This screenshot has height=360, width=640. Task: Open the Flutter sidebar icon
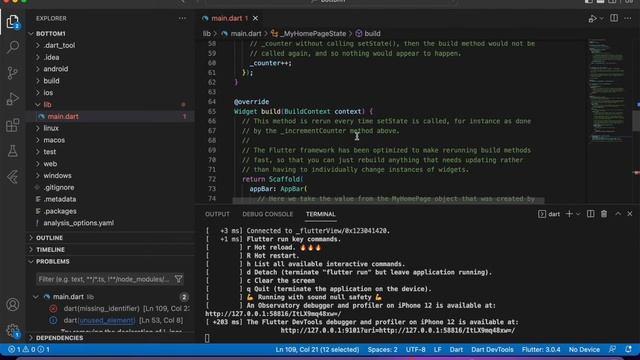pyautogui.click(x=13, y=177)
